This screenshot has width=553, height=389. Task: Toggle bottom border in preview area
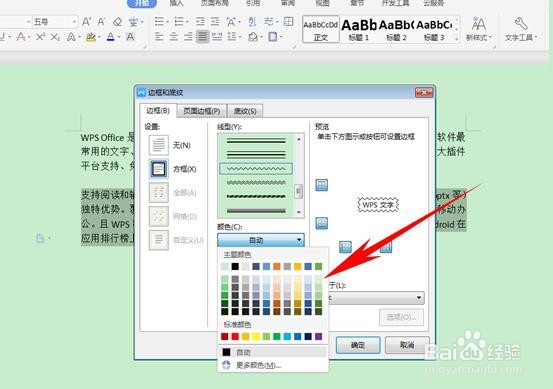pyautogui.click(x=321, y=223)
